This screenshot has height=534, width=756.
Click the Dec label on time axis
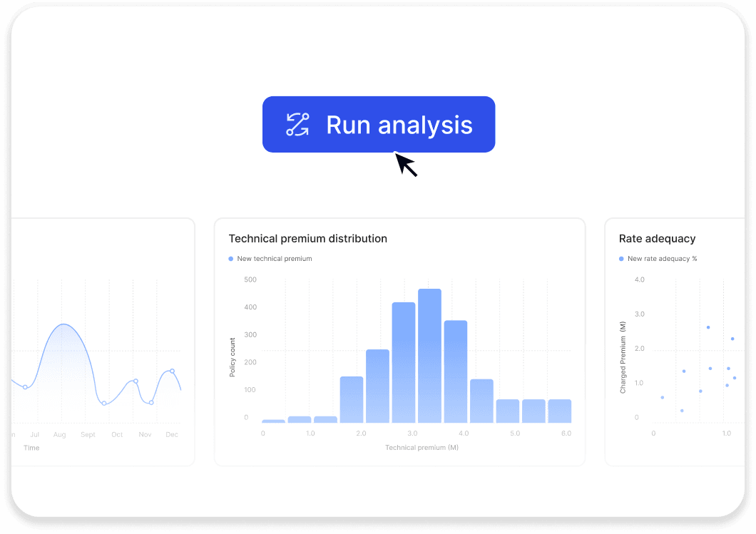coord(172,434)
